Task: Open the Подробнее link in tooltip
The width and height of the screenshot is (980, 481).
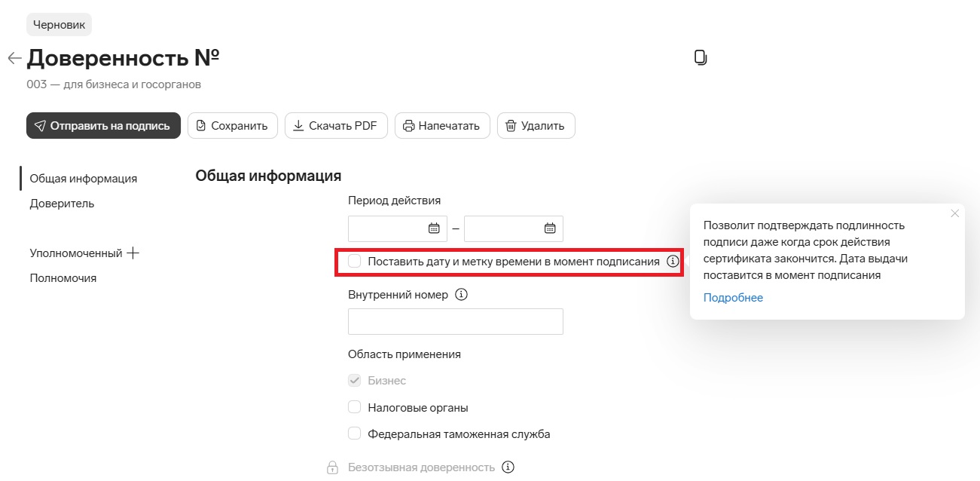Action: [x=733, y=298]
